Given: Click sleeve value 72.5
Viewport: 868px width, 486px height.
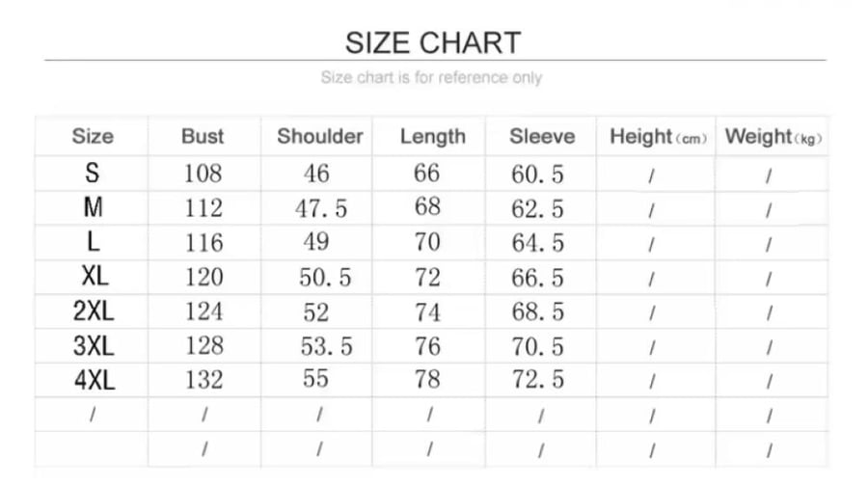Looking at the screenshot, I should click(x=537, y=380).
